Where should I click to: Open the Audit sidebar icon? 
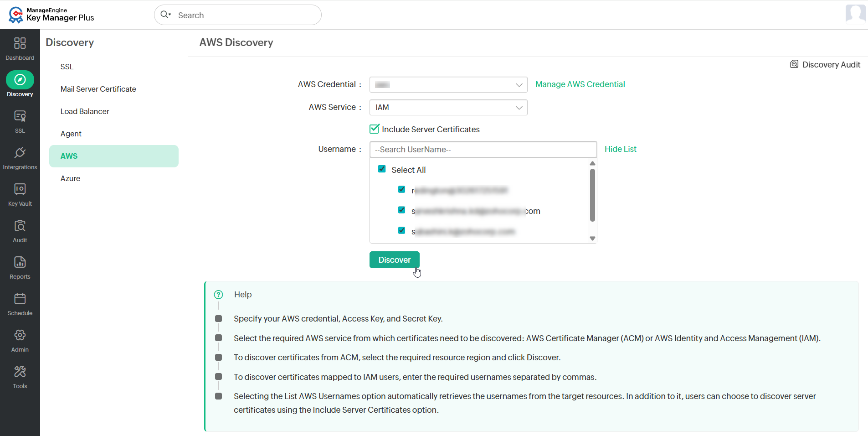pyautogui.click(x=20, y=226)
